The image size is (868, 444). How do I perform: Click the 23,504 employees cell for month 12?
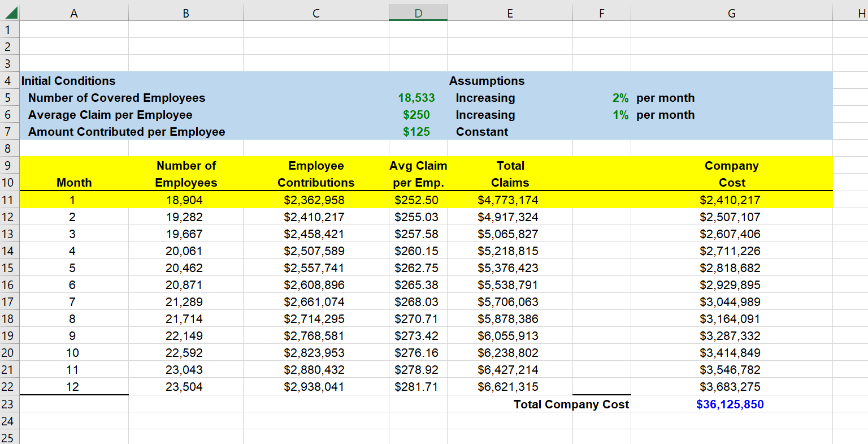(185, 386)
